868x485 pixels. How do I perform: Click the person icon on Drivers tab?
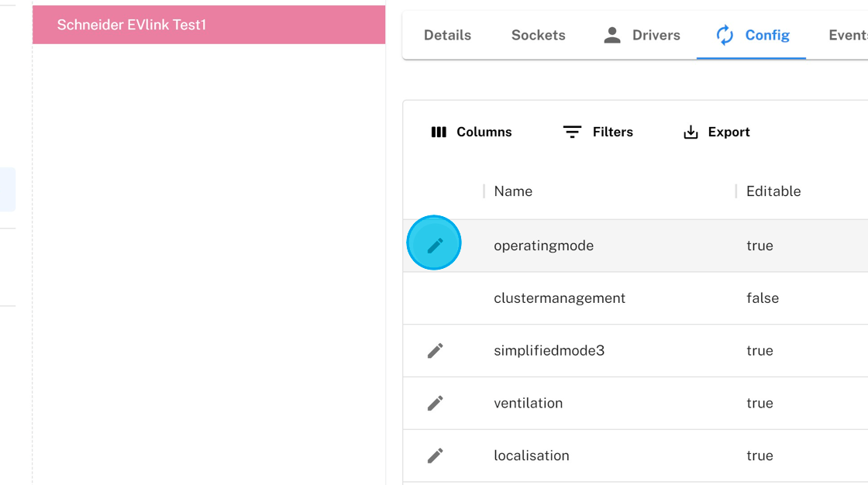612,35
